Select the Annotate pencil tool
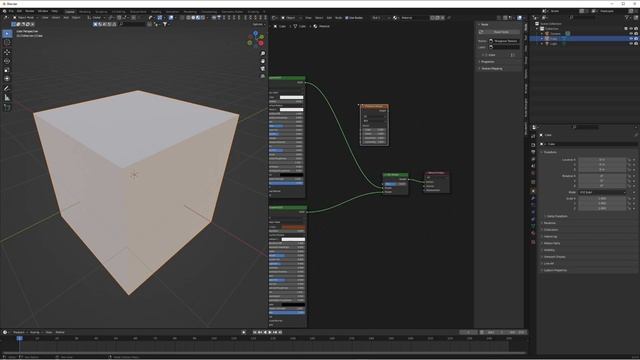 7,89
